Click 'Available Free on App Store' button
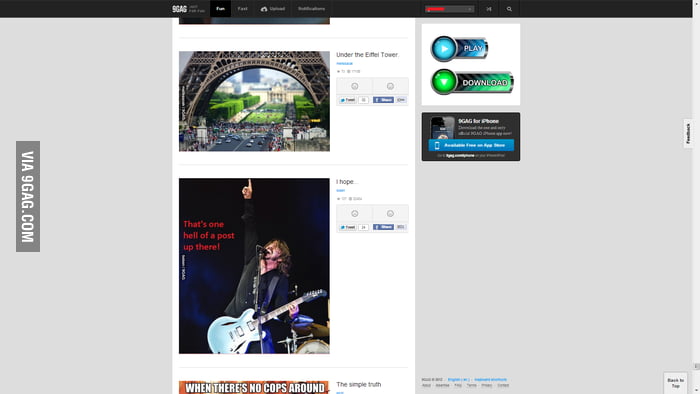 471,145
